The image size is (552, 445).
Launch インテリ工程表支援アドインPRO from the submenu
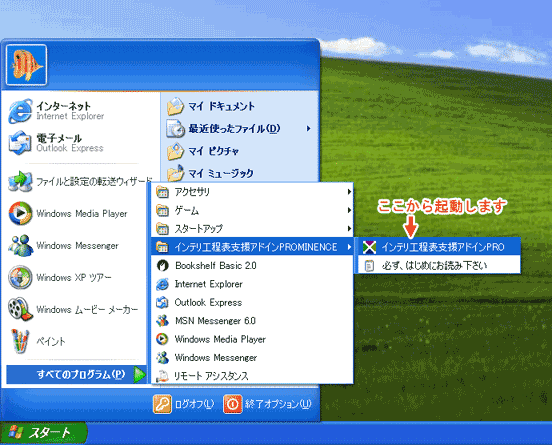tap(439, 247)
